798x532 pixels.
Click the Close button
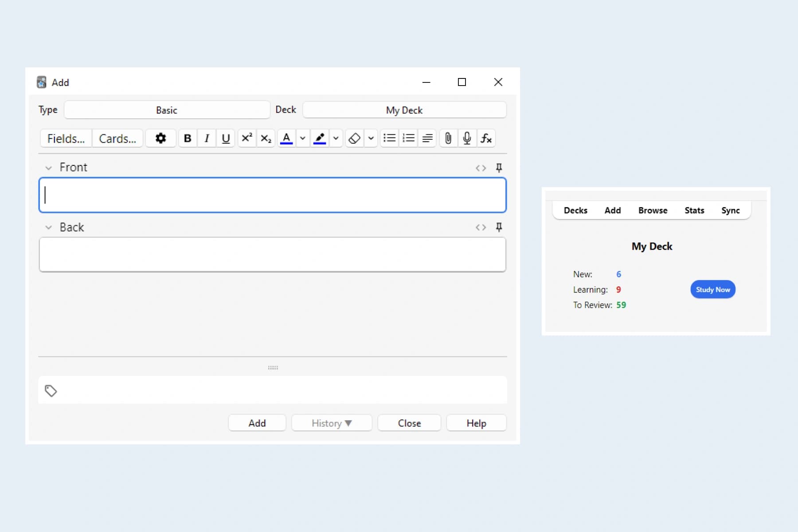(x=409, y=423)
